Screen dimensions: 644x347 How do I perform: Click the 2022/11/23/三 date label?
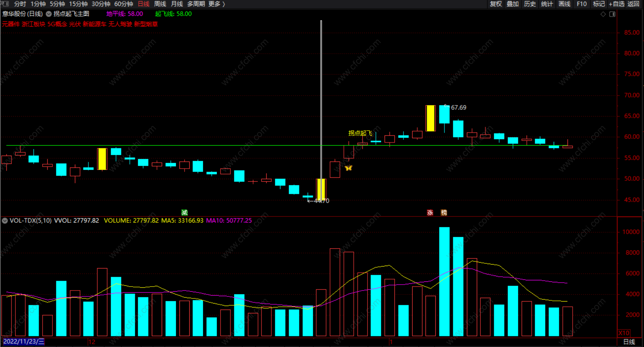pyautogui.click(x=24, y=342)
